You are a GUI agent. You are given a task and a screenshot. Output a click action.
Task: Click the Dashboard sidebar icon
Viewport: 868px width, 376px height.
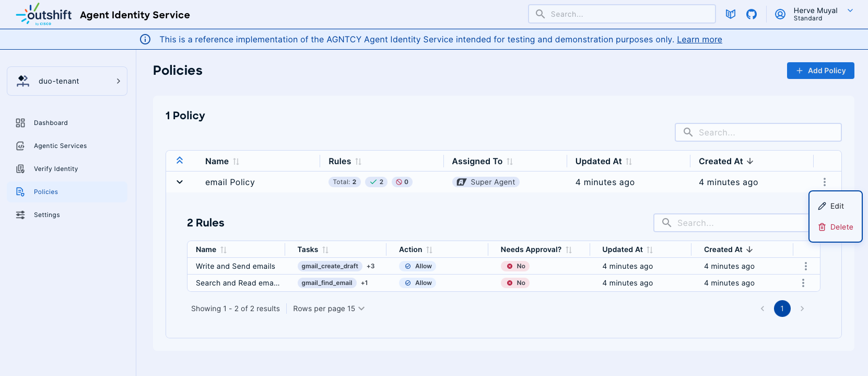tap(20, 123)
